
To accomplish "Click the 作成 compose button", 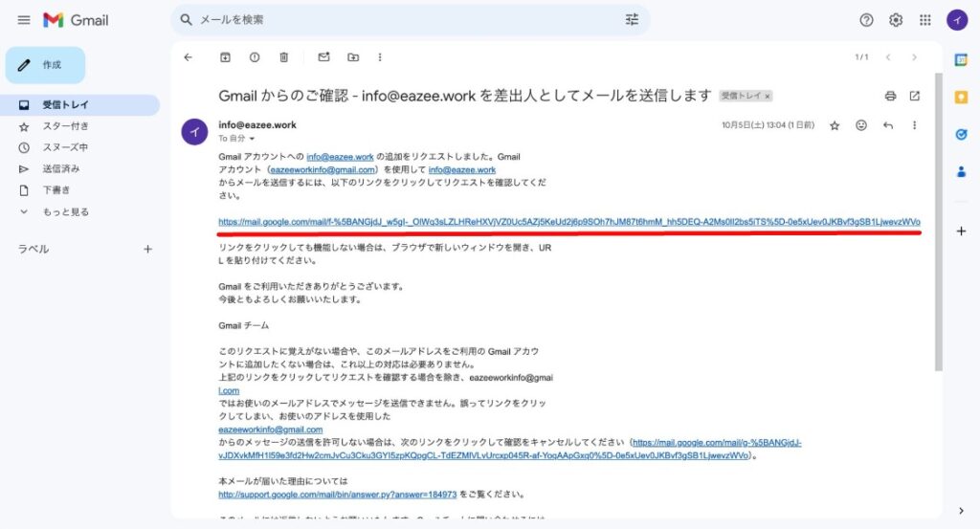I will coord(45,65).
